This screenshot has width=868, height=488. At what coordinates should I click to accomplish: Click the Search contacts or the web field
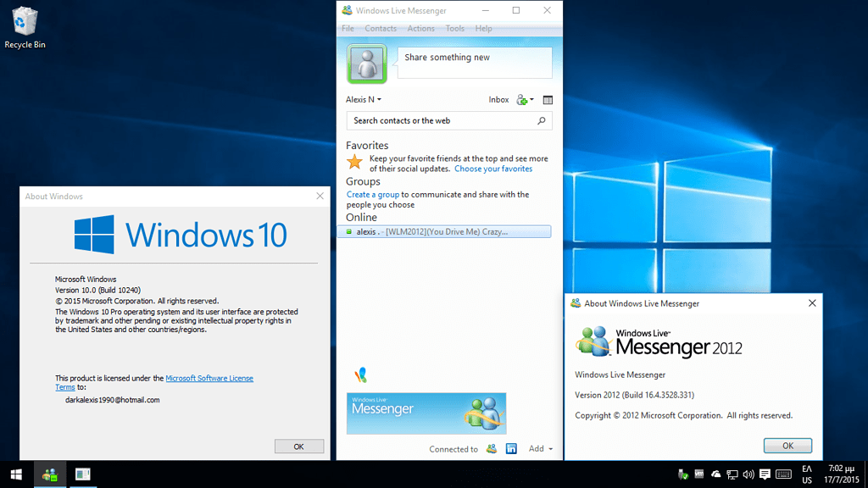tap(441, 120)
